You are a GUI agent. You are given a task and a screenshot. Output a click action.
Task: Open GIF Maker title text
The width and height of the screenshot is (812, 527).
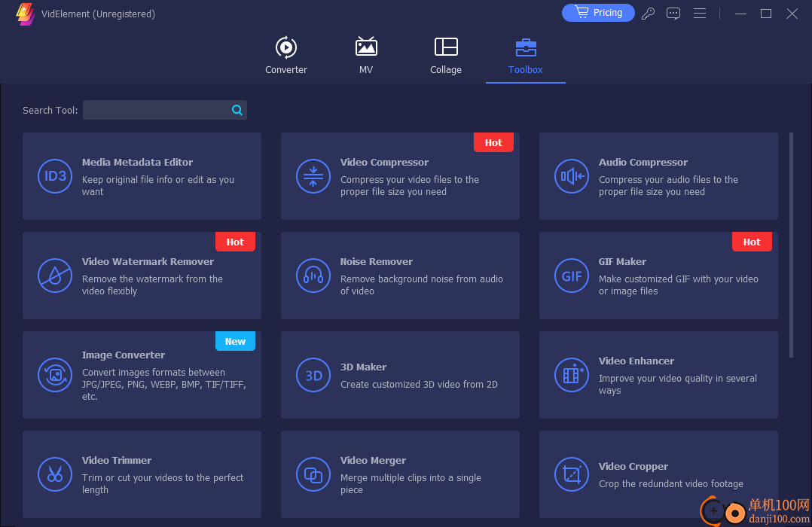click(622, 261)
